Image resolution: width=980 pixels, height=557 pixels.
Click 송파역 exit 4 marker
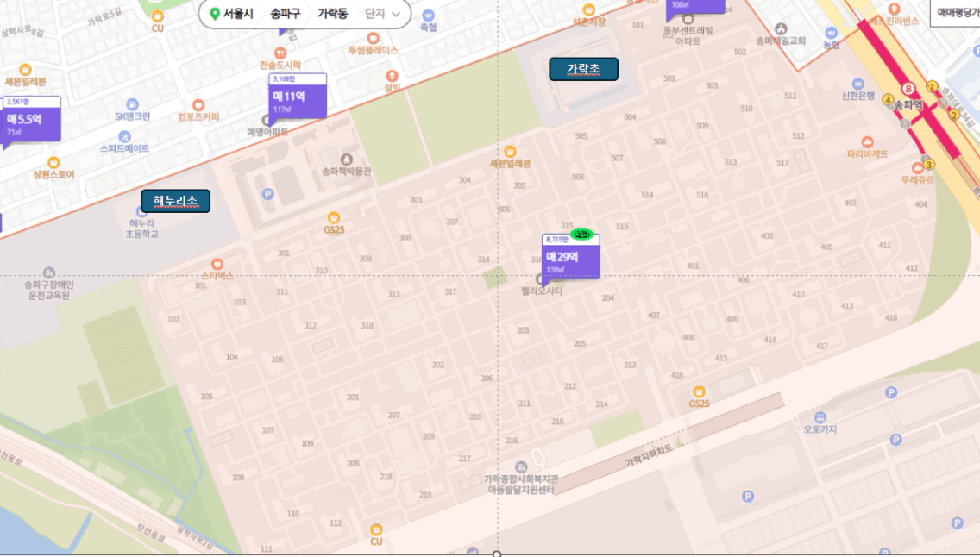coord(888,99)
